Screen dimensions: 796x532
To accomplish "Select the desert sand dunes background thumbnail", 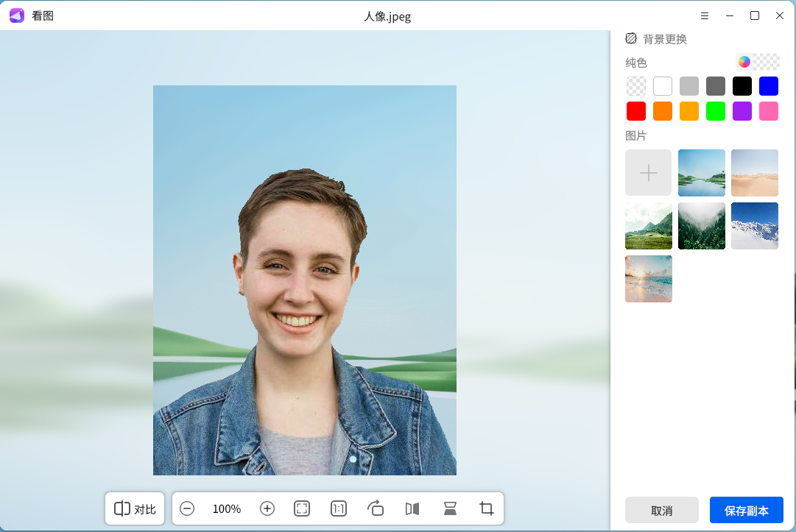I will pos(754,173).
